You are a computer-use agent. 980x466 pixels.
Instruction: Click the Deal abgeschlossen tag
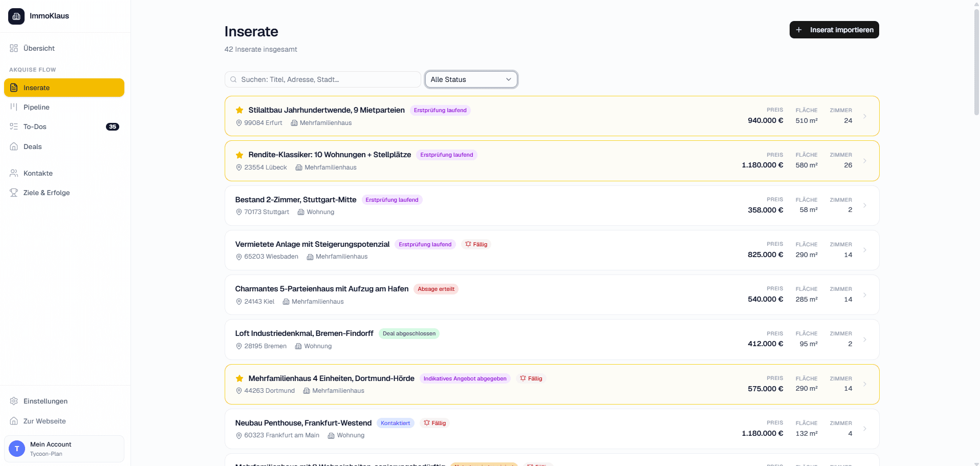[409, 333]
